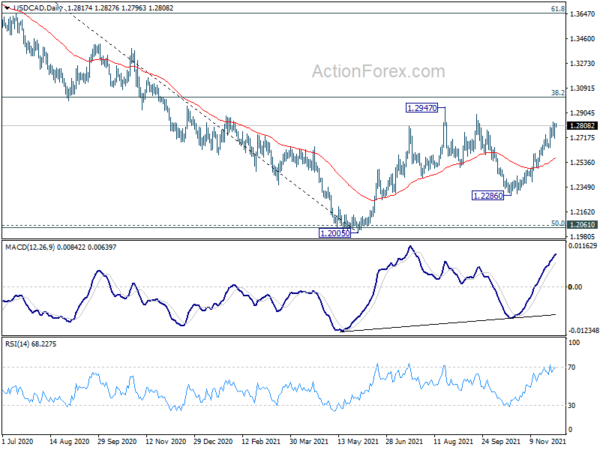
Task: Click the 1.21620 price axis value
Action: pos(582,212)
